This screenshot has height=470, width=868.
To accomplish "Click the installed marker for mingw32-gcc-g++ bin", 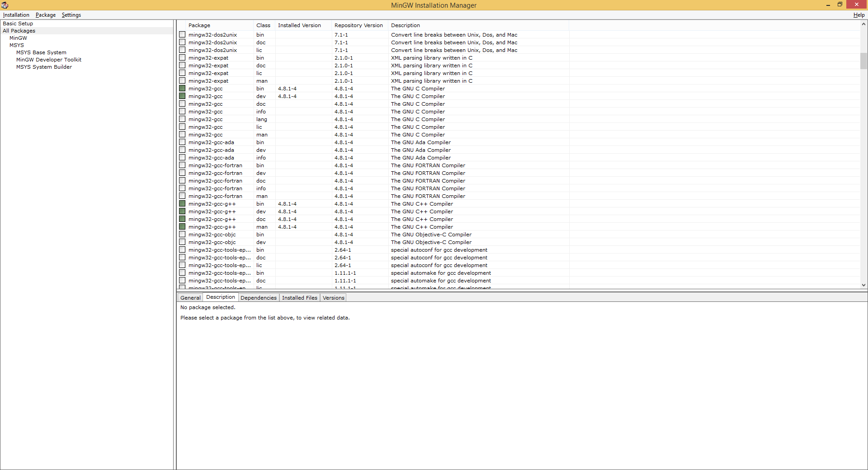I will pyautogui.click(x=182, y=204).
